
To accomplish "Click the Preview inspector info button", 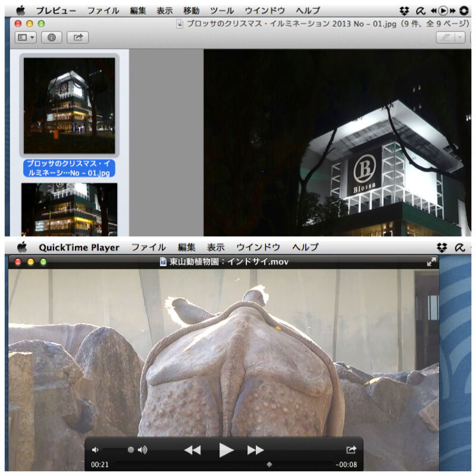I will [x=52, y=37].
